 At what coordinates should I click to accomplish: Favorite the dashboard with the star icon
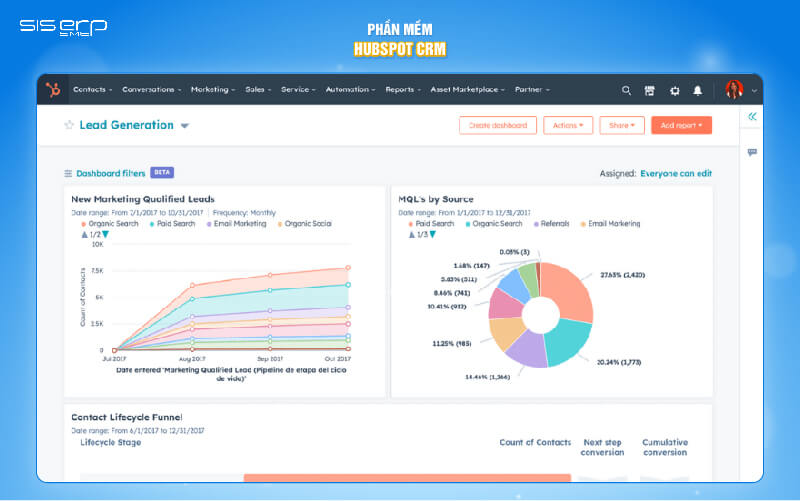pos(69,125)
